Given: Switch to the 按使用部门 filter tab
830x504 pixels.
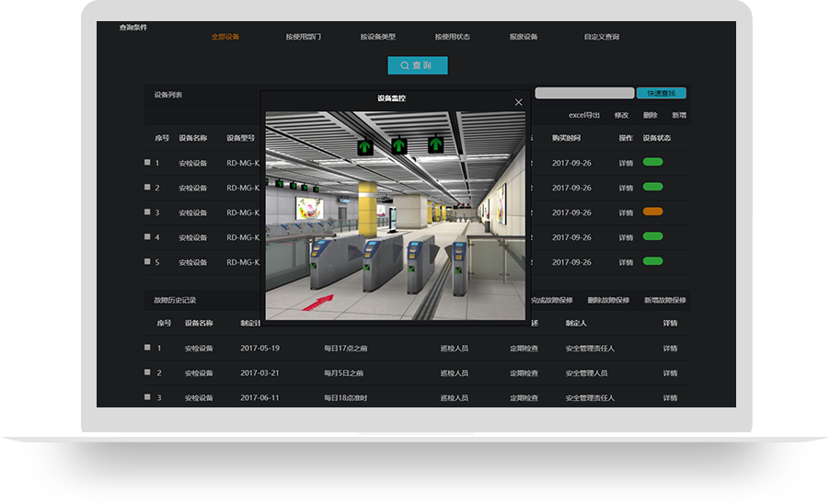Looking at the screenshot, I should (x=303, y=37).
